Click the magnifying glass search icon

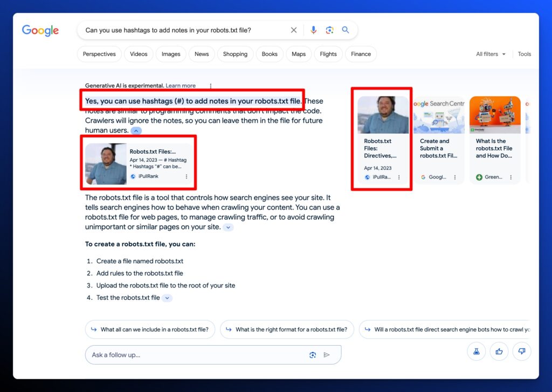tap(345, 30)
